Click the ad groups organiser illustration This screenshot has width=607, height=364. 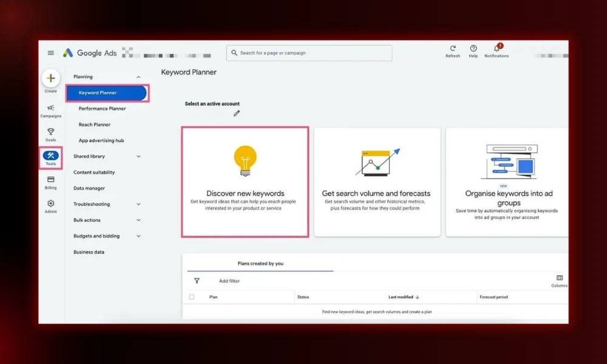(x=509, y=162)
